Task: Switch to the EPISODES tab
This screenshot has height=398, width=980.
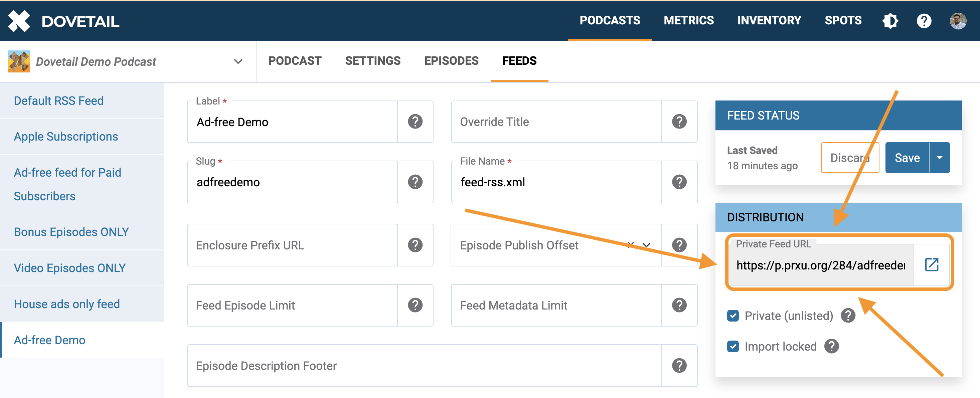Action: [451, 61]
